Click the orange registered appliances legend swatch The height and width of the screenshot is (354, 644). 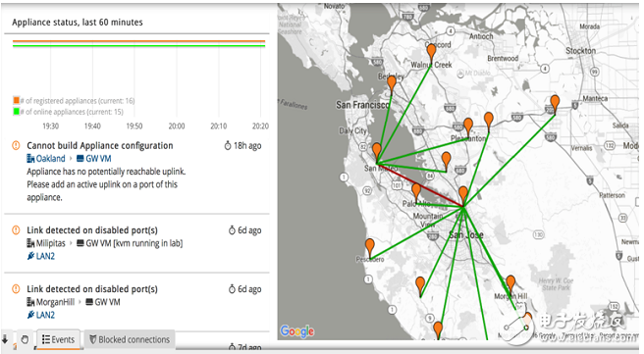[x=17, y=100]
